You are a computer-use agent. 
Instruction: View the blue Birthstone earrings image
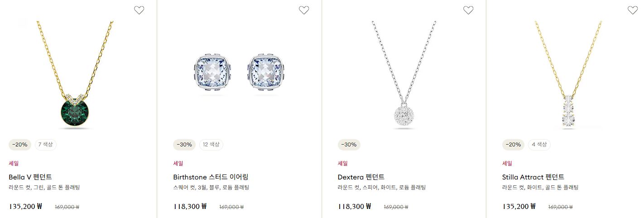point(240,75)
